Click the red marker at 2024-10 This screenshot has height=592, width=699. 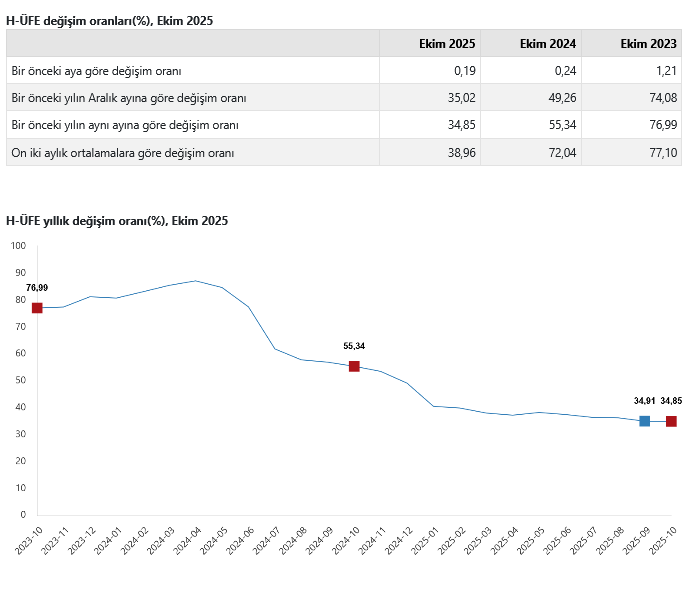tap(354, 366)
